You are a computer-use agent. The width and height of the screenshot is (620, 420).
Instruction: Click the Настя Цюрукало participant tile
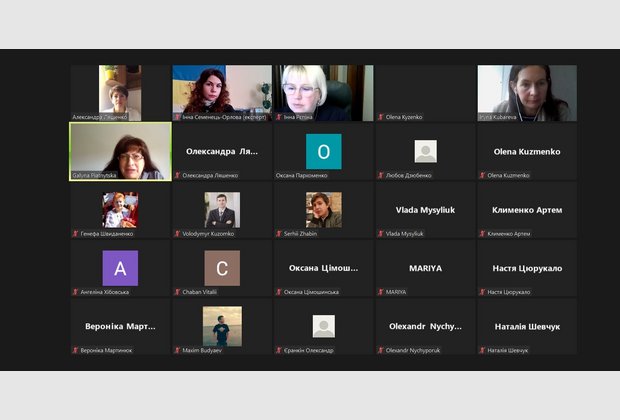[527, 268]
